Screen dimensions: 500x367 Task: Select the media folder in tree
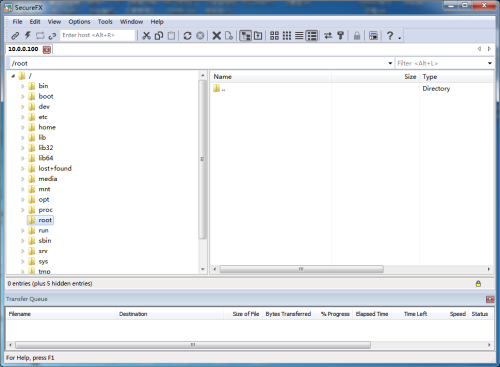pos(48,179)
